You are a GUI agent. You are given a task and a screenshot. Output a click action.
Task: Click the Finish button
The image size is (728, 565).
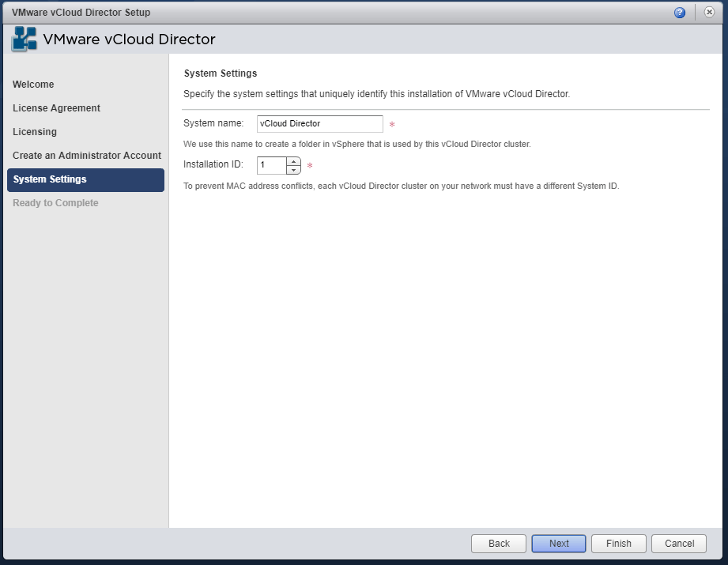619,544
